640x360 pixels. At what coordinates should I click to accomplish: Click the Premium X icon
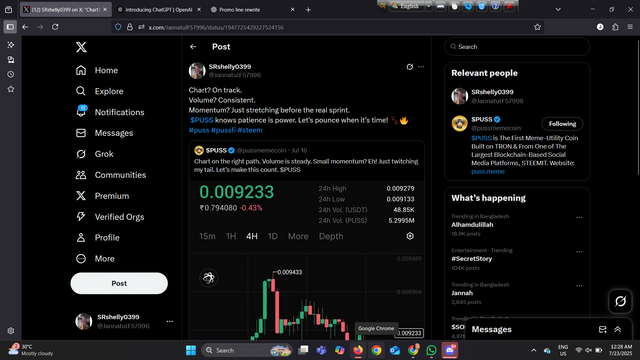point(81,196)
